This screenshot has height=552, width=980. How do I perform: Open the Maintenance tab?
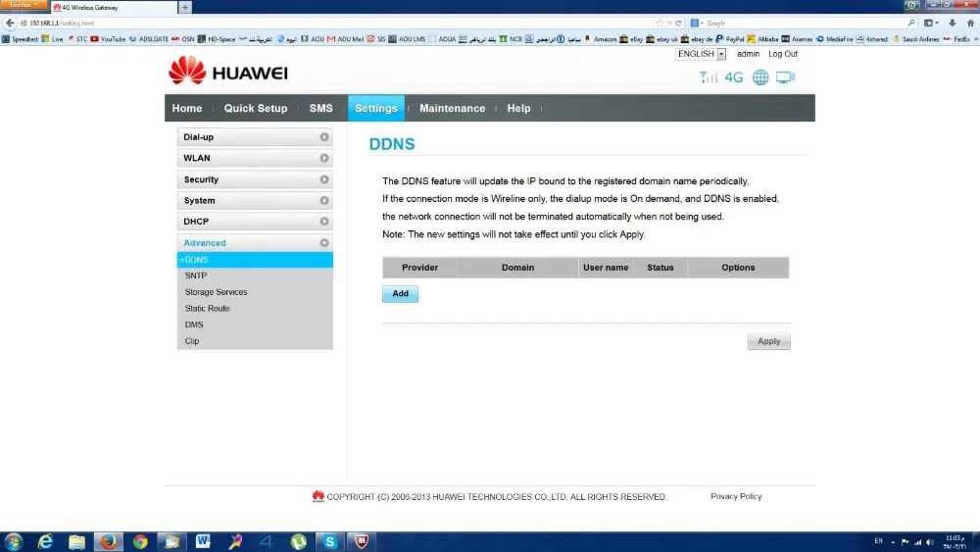click(x=452, y=108)
